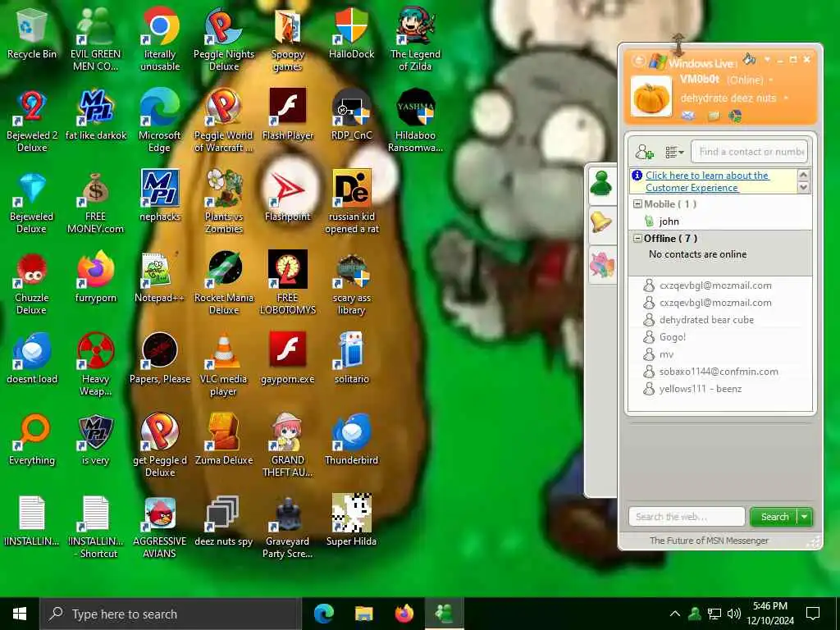The width and height of the screenshot is (840, 630).
Task: Select the Notepad++ desktop shortcut
Action: [x=160, y=277]
